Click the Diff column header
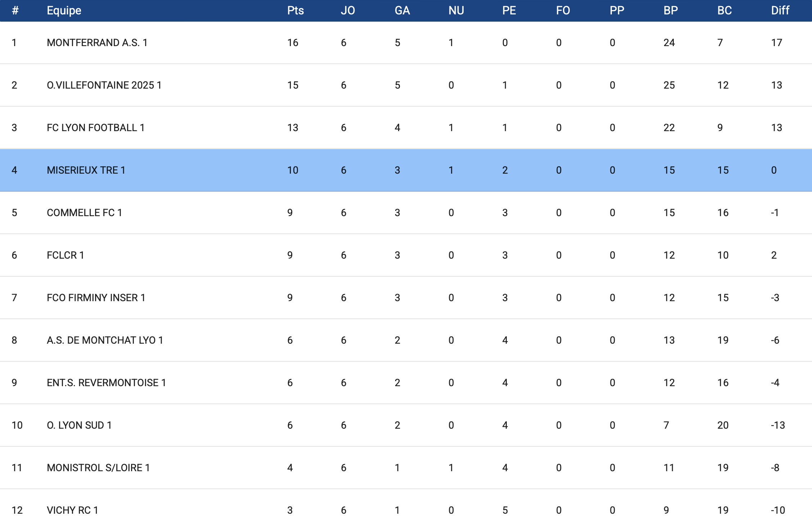 click(780, 10)
